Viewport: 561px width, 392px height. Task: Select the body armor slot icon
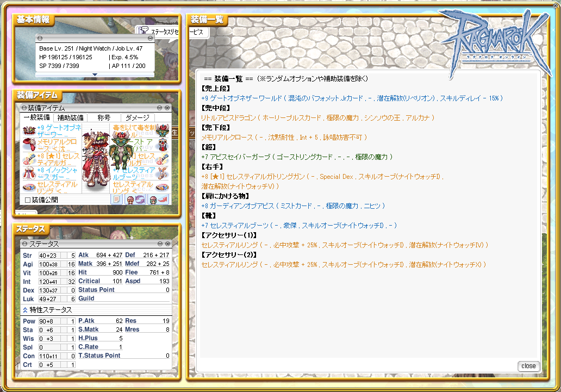[163, 145]
